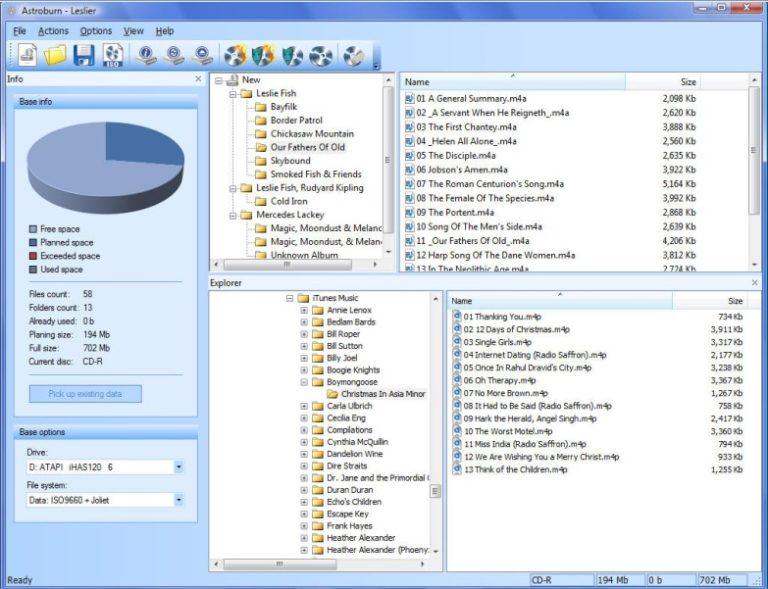Click the Free space legend color swatch
768x589 pixels.
[x=33, y=229]
